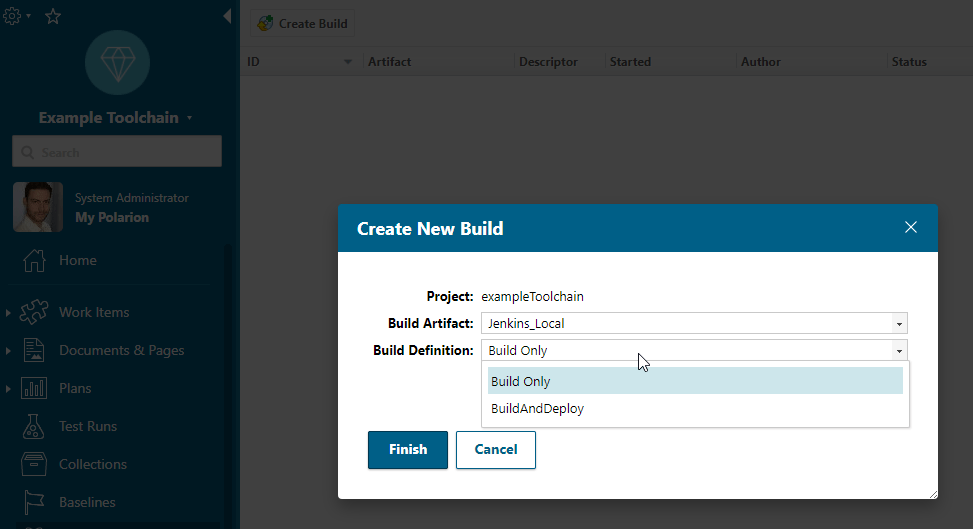This screenshot has width=973, height=529.
Task: Click the favorites star icon
Action: 53,17
